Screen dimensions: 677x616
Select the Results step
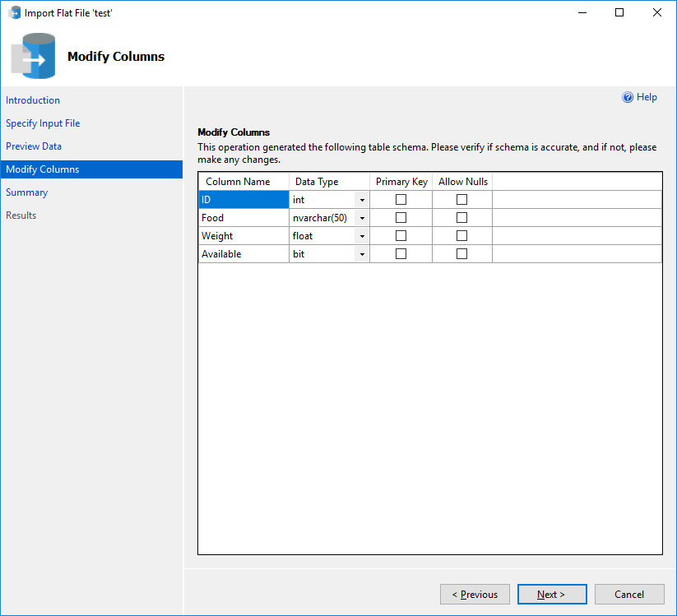click(x=24, y=215)
